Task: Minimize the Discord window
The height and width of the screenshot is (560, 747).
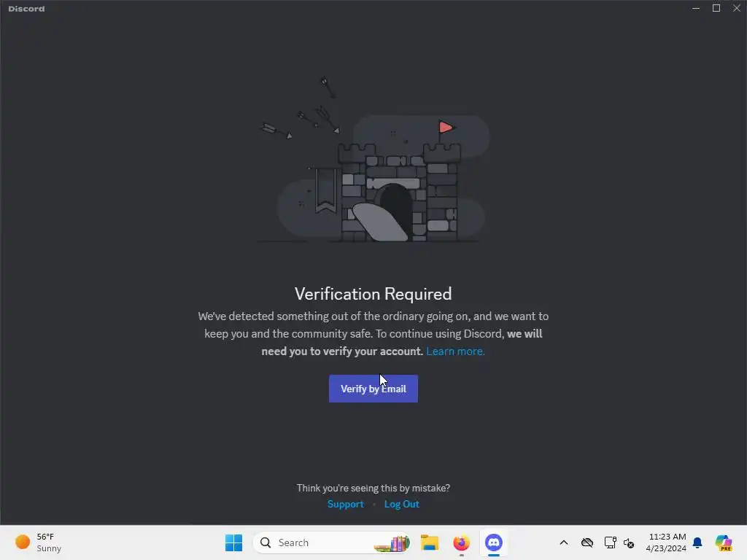Action: (696, 8)
